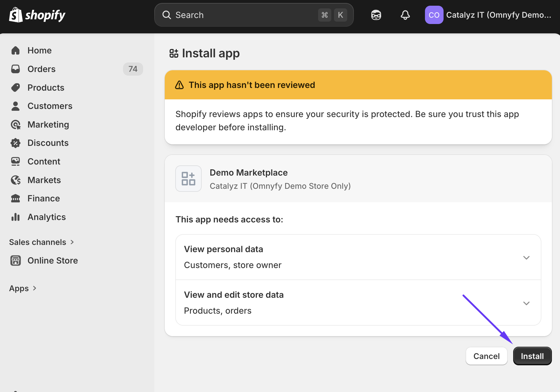Click the Discounts badge icon
Image resolution: width=560 pixels, height=392 pixels.
[16, 143]
